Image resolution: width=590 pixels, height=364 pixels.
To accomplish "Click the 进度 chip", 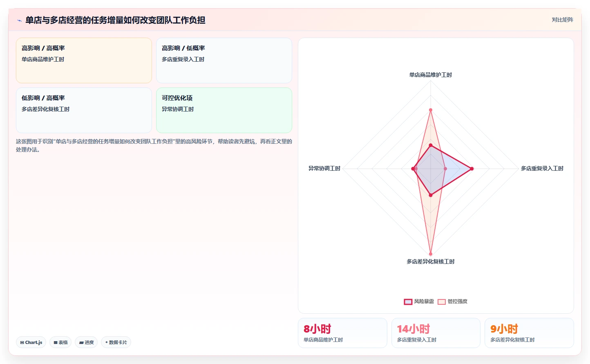I will (86, 342).
